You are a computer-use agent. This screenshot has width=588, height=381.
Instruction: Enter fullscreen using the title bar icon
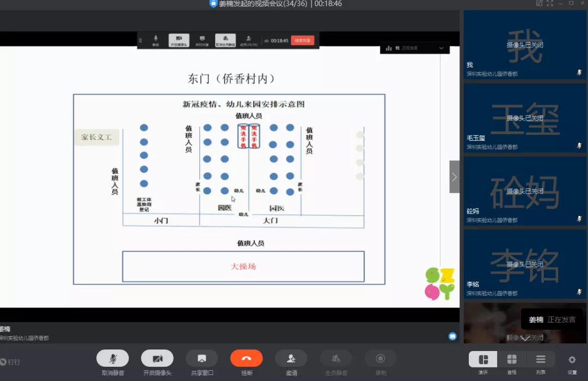tap(550, 3)
